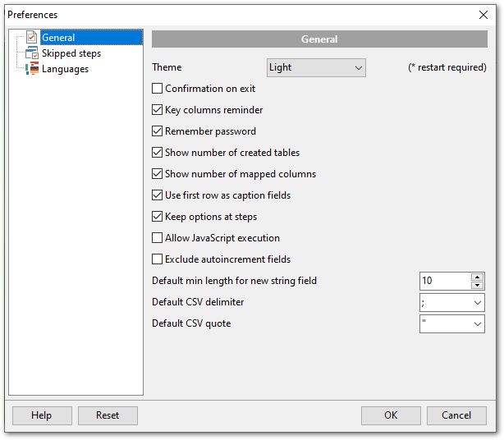Click the General page icon in tree
504x440 pixels.
pyautogui.click(x=32, y=38)
